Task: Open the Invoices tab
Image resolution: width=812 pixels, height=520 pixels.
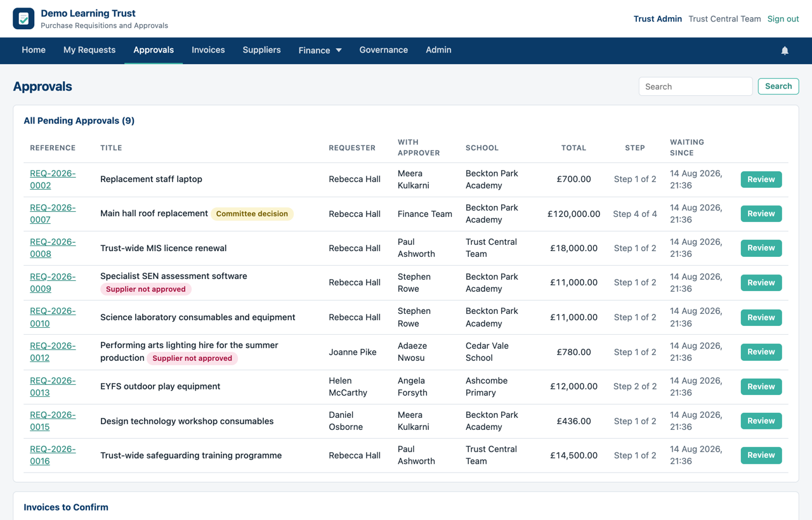Action: click(x=208, y=50)
